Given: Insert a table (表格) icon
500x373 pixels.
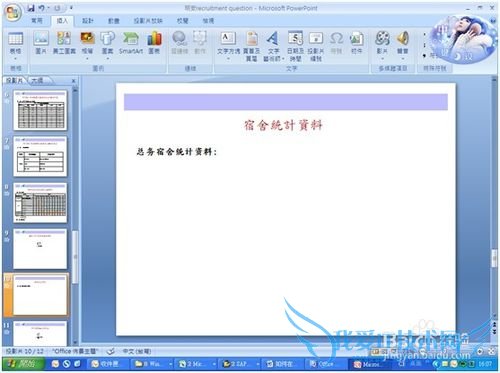Looking at the screenshot, I should coord(15,39).
